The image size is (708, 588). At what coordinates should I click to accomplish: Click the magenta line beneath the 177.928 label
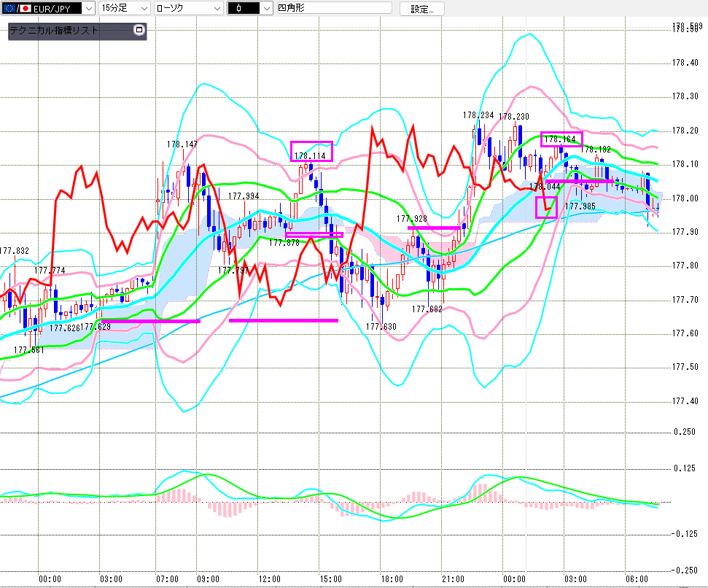[x=435, y=228]
